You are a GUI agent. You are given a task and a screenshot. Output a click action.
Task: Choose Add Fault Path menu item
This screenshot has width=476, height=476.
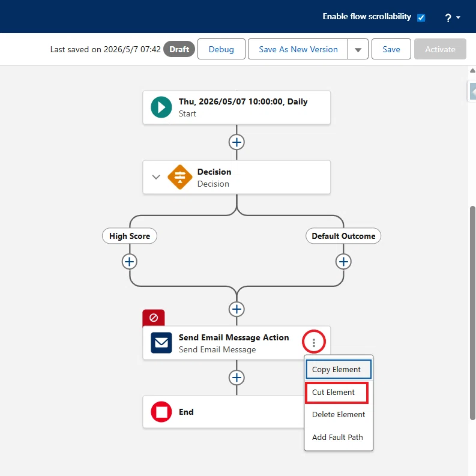[x=339, y=438]
